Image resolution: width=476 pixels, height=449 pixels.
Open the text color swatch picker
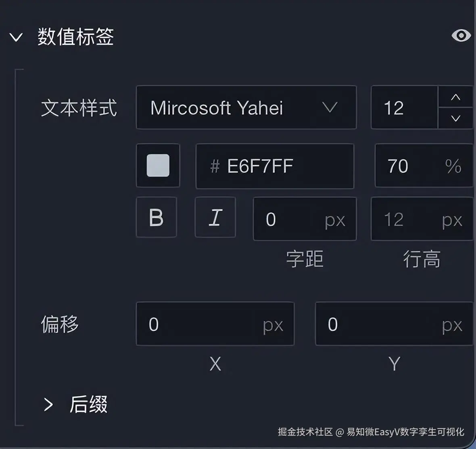point(158,166)
